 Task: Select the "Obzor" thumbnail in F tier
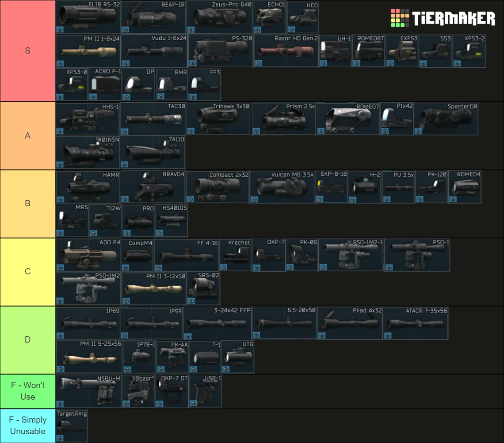click(137, 390)
